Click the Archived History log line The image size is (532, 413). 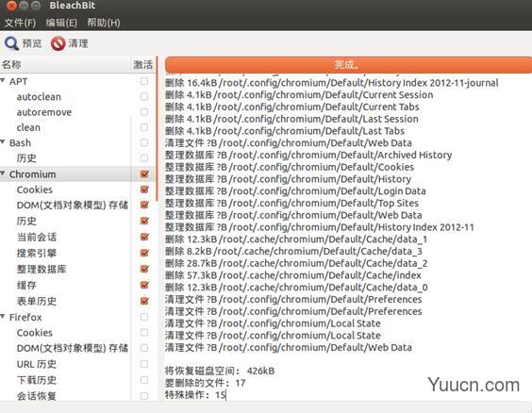[x=308, y=155]
